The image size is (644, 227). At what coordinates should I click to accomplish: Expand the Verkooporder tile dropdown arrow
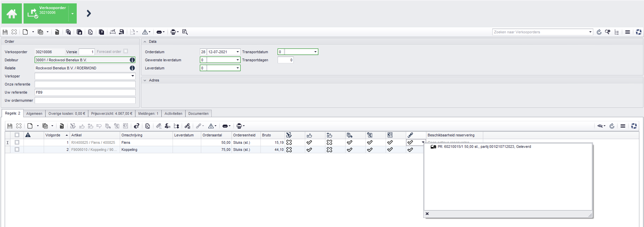[x=73, y=13]
